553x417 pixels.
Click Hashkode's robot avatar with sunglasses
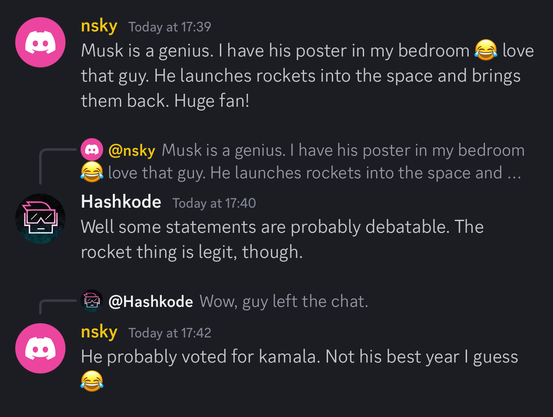coord(40,218)
